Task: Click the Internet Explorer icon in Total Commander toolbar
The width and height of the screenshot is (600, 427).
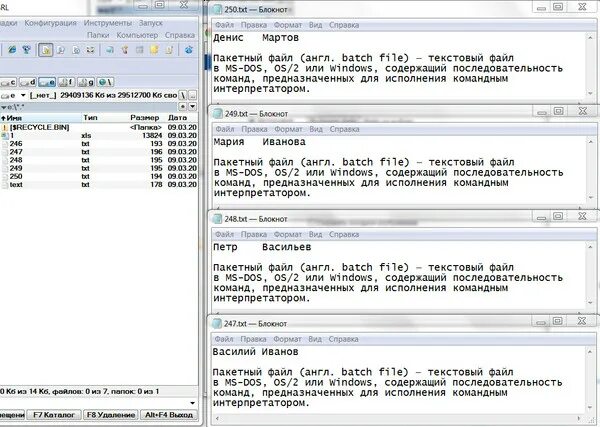Action: 12,50
